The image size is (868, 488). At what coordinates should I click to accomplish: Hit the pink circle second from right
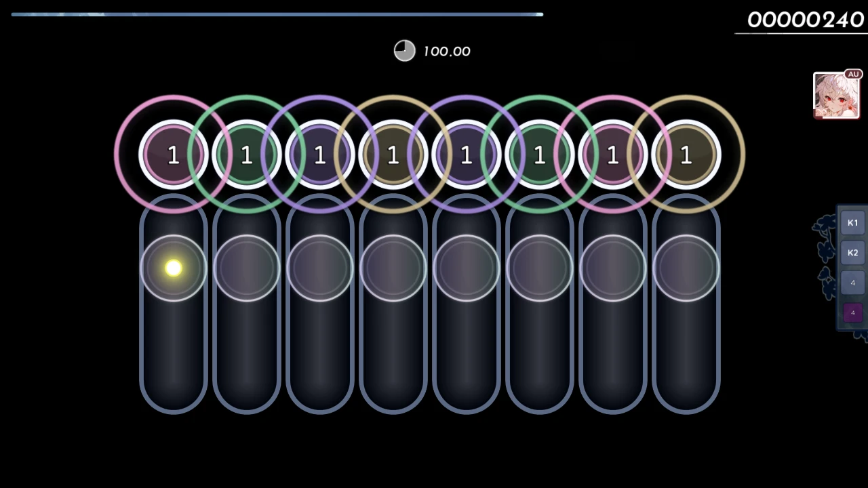(612, 155)
